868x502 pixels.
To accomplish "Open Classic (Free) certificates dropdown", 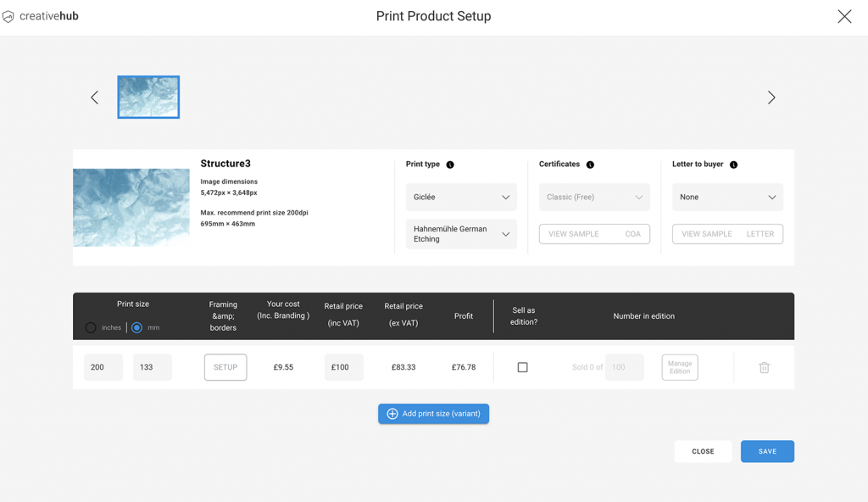I will click(594, 198).
